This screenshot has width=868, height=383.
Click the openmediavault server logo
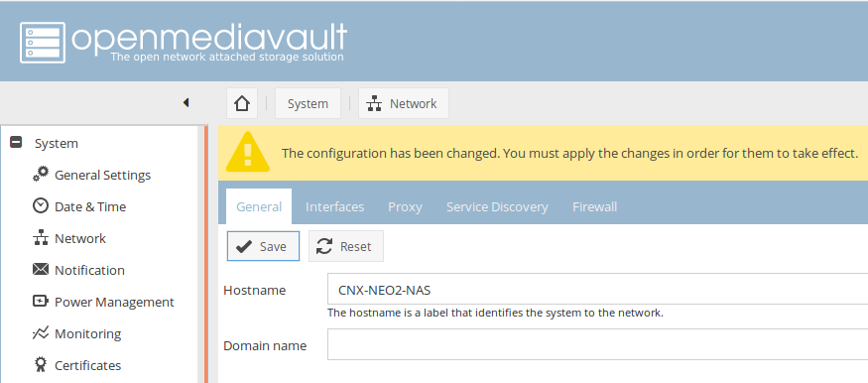(x=43, y=43)
